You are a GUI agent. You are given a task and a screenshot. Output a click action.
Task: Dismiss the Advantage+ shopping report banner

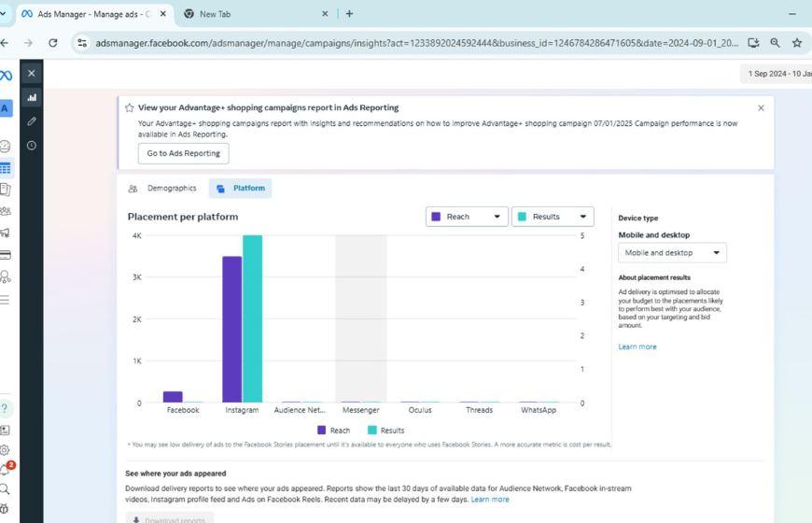click(x=761, y=108)
